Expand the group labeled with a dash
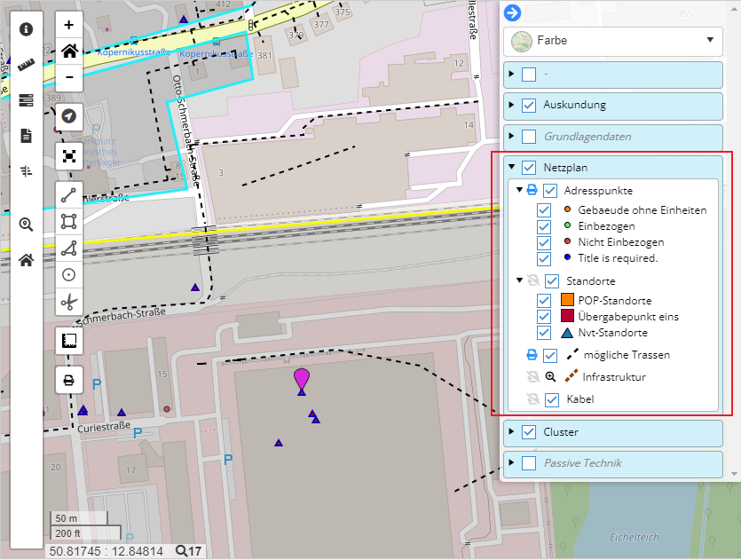The image size is (741, 560). coord(511,74)
